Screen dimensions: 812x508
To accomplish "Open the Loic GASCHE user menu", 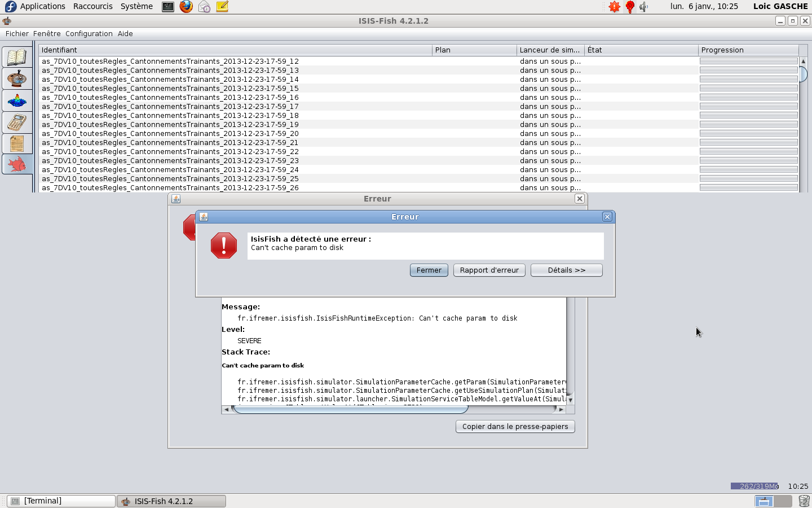I will coord(780,6).
